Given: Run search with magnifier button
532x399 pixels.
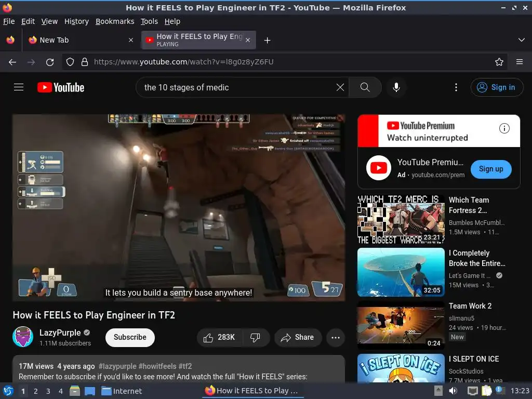Looking at the screenshot, I should click(365, 87).
